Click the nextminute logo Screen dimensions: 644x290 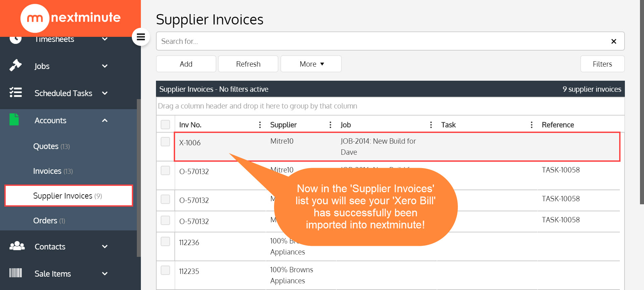[x=70, y=18]
